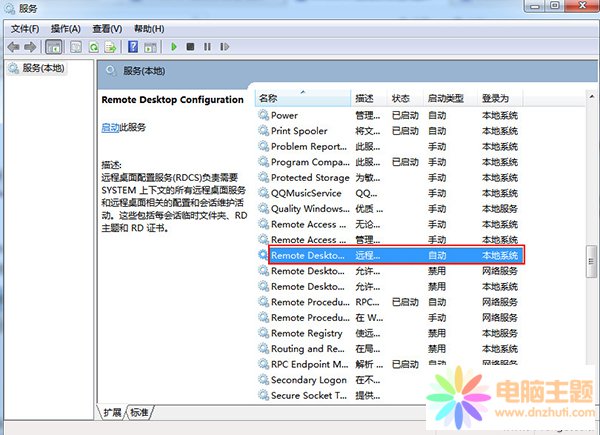This screenshot has height=435, width=600.
Task: Close the 服务 window
Action: (582, 6)
